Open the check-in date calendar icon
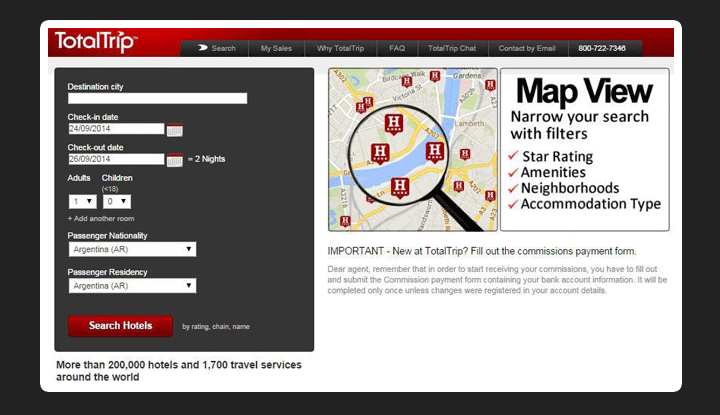Viewport: 720px width, 415px height. 174,130
